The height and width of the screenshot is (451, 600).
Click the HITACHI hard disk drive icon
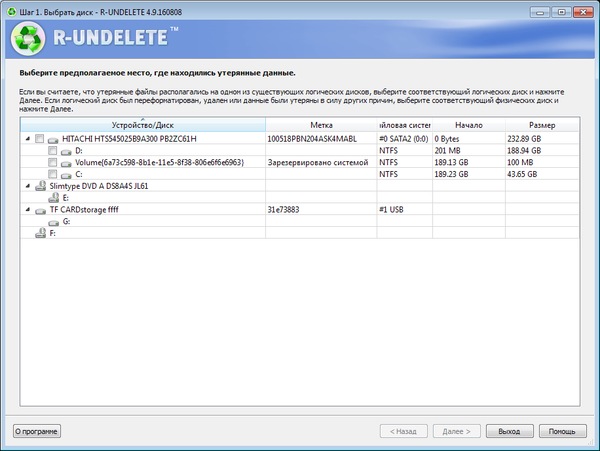pyautogui.click(x=53, y=139)
